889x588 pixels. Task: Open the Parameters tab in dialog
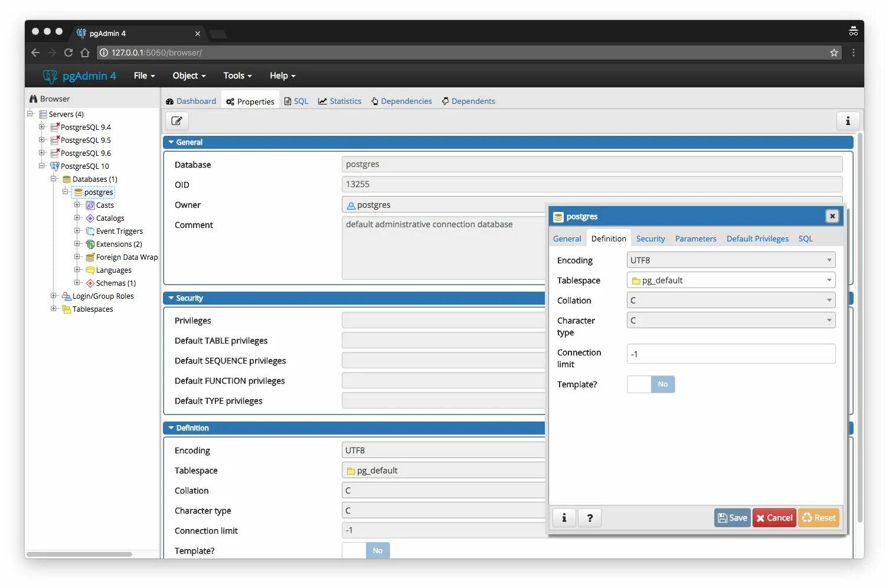pyautogui.click(x=695, y=239)
